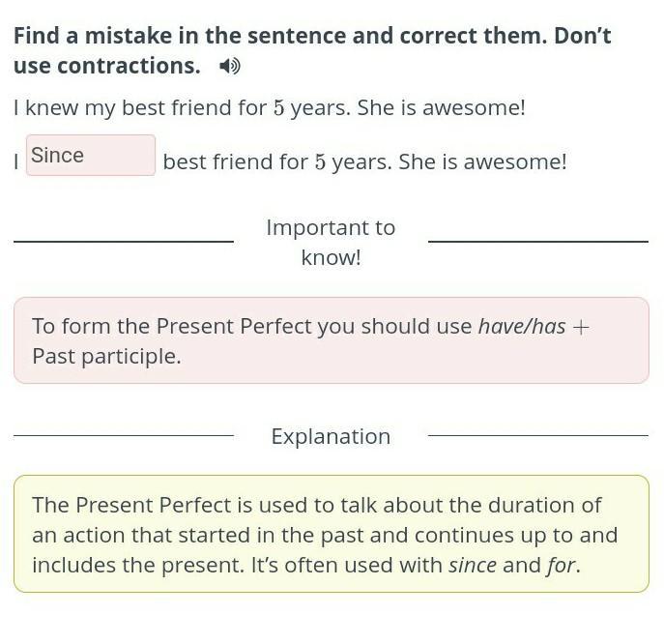Viewport: 664px width, 644px height.
Task: Click the word "knew" in the original sentence
Action: pos(51,107)
